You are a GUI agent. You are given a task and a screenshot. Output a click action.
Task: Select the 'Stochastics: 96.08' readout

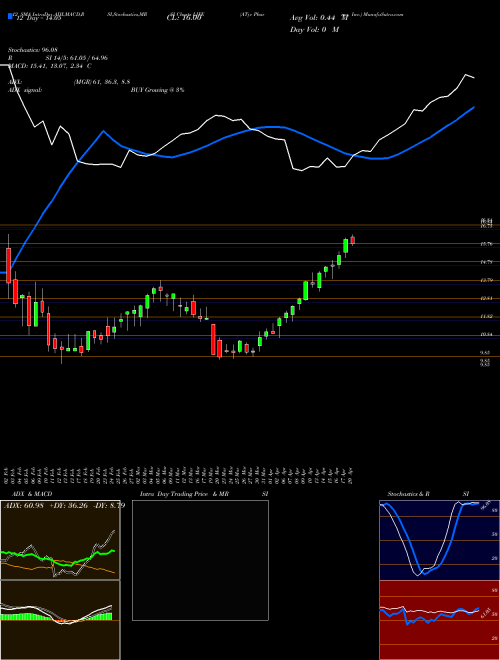tap(32, 50)
